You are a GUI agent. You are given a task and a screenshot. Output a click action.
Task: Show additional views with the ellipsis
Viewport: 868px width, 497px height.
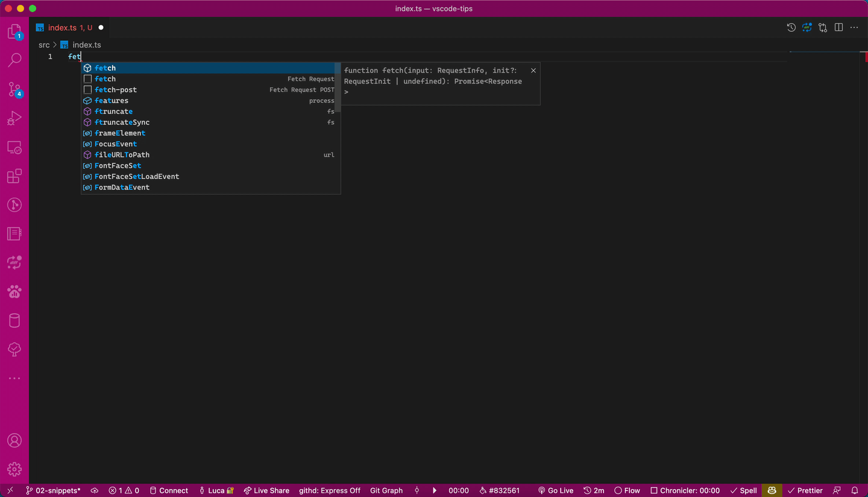14,378
